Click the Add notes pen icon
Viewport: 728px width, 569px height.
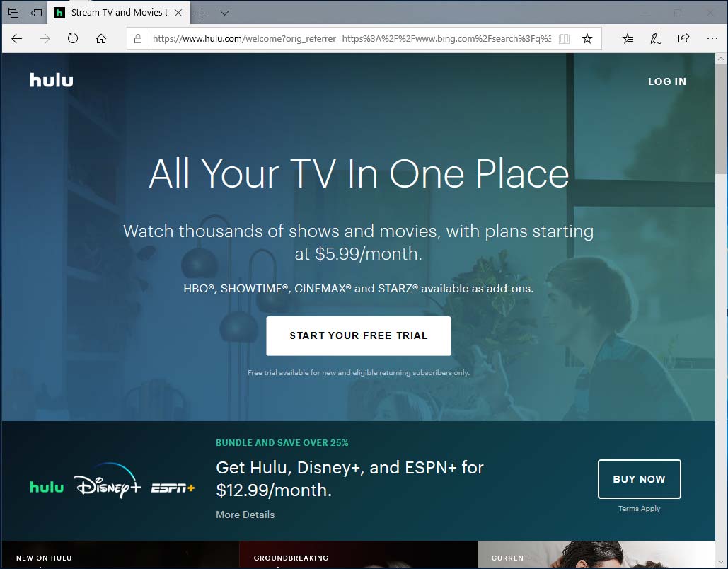pyautogui.click(x=656, y=38)
